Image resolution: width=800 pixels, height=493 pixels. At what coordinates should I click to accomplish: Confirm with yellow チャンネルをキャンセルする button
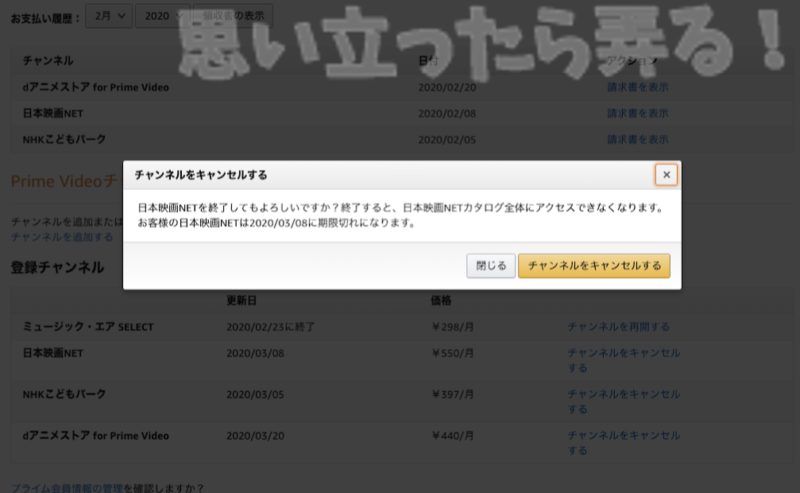tap(594, 266)
